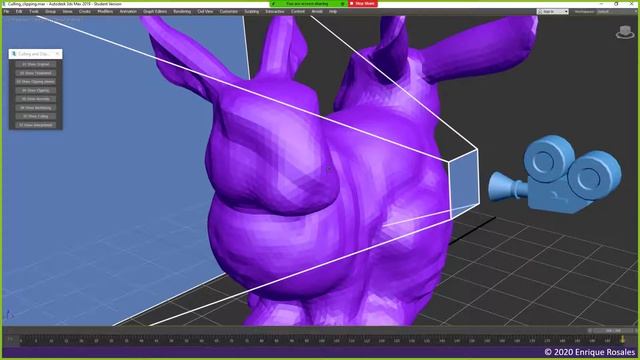The height and width of the screenshot is (360, 640).
Task: Select the blue camera object
Action: click(x=555, y=176)
